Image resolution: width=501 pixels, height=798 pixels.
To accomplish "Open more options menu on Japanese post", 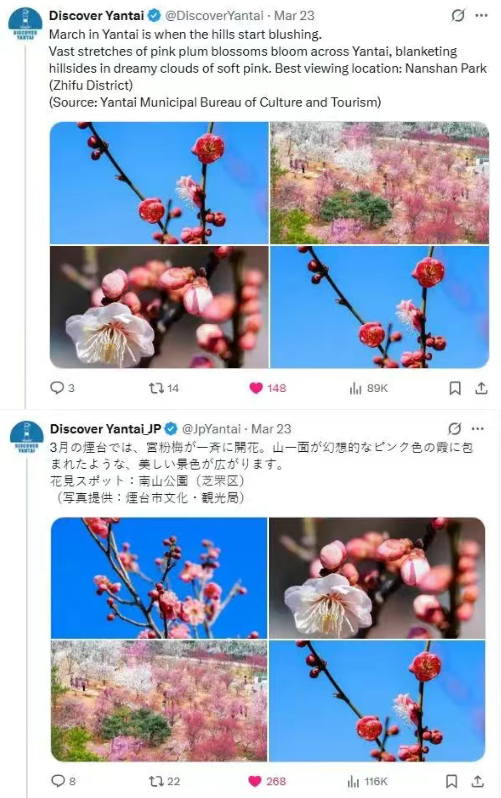I will [478, 429].
